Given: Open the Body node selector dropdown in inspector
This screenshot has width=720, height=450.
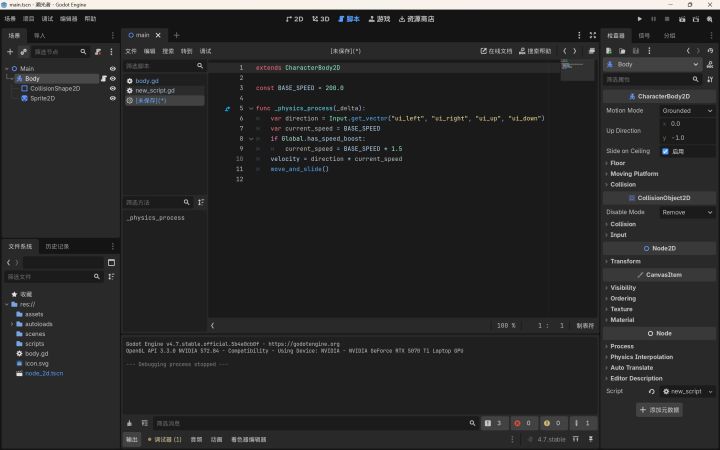Looking at the screenshot, I should click(652, 64).
